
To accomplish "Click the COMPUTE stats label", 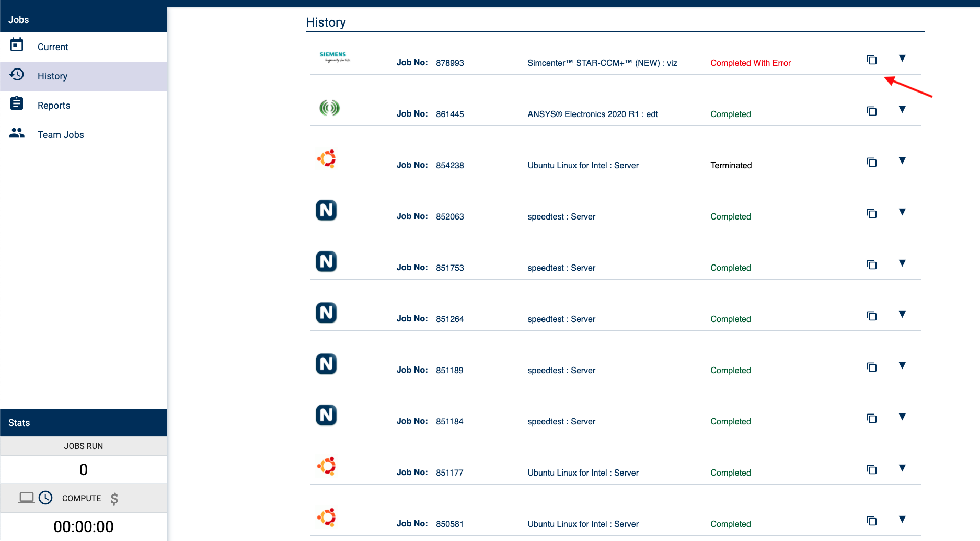I will 82,498.
